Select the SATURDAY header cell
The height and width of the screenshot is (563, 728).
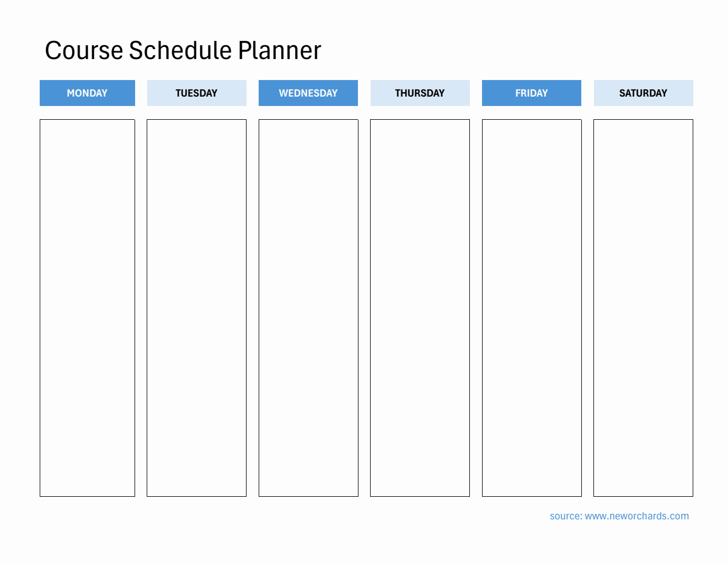tap(643, 93)
